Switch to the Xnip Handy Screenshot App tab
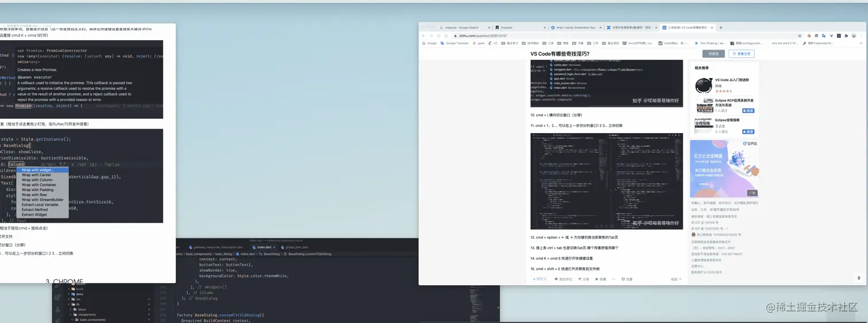 click(x=576, y=28)
